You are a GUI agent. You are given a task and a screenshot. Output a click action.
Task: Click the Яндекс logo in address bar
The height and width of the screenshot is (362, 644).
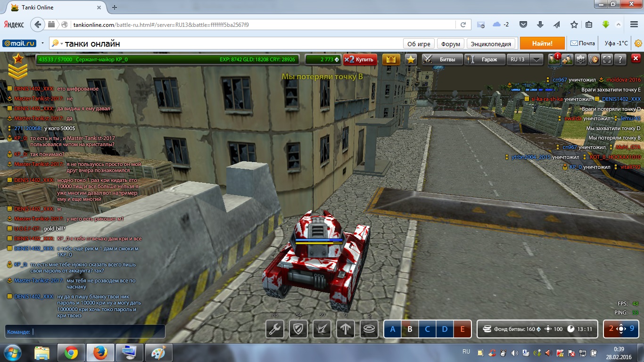[x=14, y=25]
